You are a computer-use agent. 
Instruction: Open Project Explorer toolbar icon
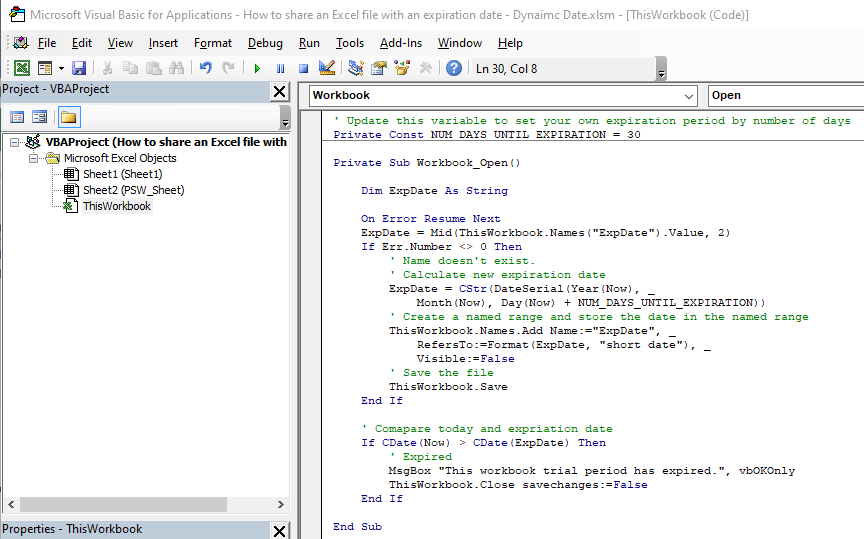(356, 68)
